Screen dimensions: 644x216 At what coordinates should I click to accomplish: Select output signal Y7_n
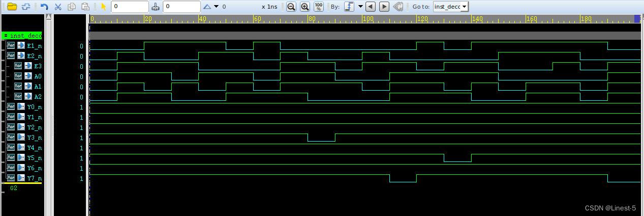(34, 178)
